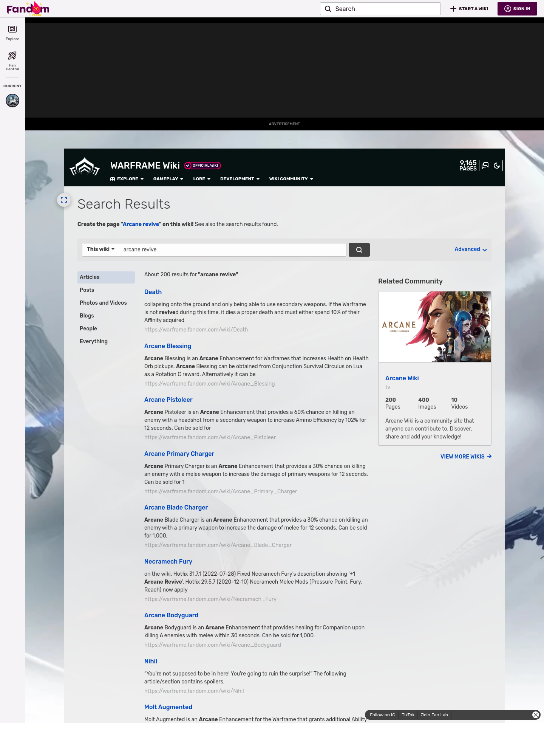Focus the top Fandom search field
The height and width of the screenshot is (756, 544).
click(380, 9)
